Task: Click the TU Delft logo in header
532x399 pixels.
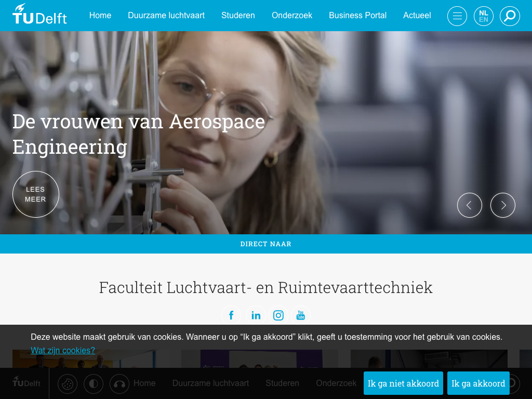Action: click(x=39, y=14)
